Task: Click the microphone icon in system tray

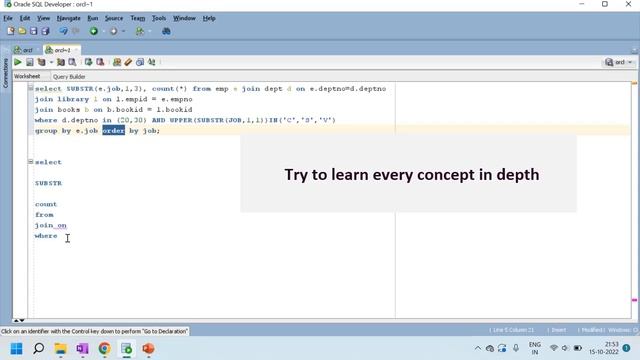Action: [516, 348]
